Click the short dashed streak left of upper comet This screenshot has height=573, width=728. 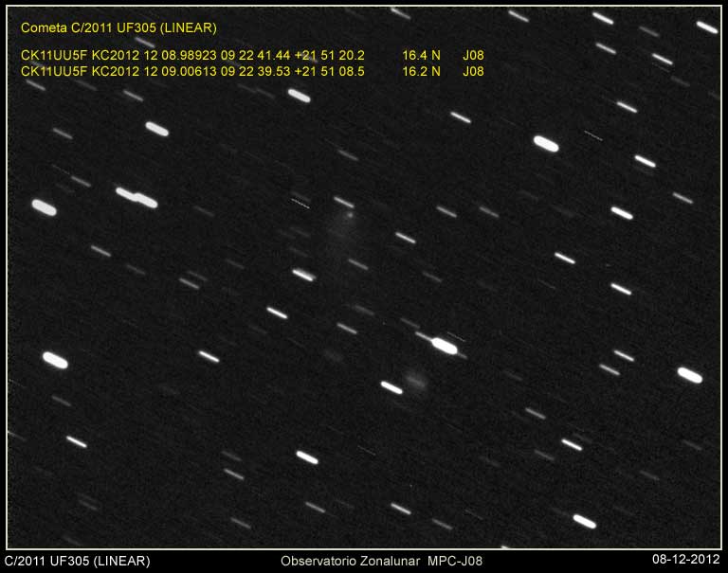click(x=300, y=202)
